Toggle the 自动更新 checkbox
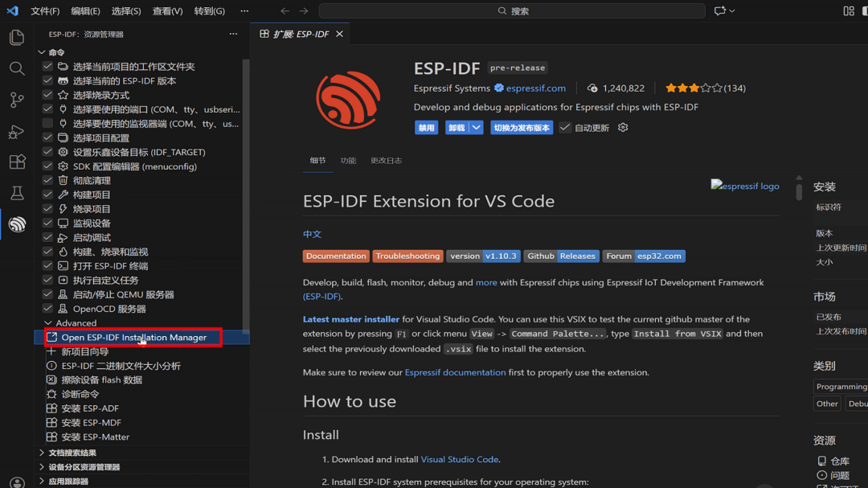The height and width of the screenshot is (488, 868). coord(565,127)
